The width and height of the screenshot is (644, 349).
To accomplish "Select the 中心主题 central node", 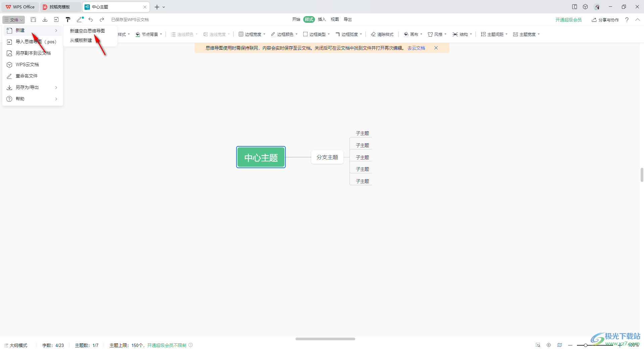I will (x=261, y=157).
